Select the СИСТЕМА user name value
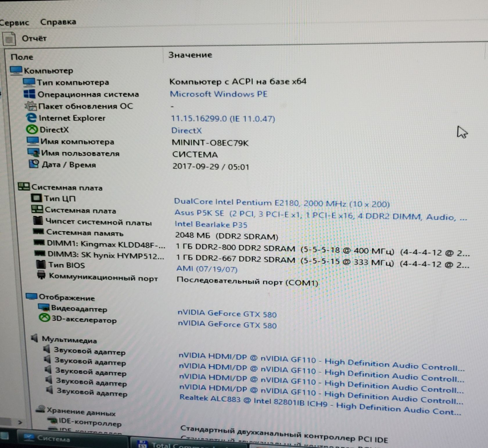The image size is (488, 448). (x=195, y=154)
